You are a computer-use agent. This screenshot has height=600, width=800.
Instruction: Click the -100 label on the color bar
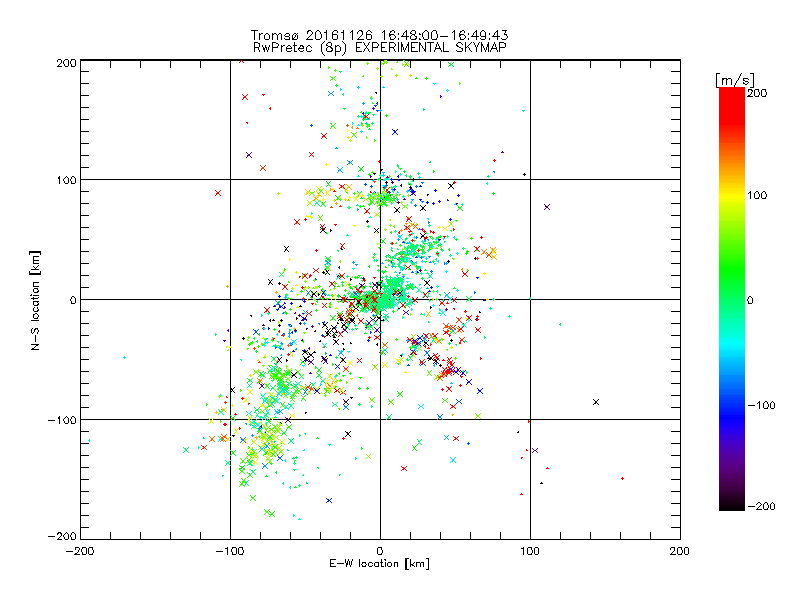coord(761,405)
